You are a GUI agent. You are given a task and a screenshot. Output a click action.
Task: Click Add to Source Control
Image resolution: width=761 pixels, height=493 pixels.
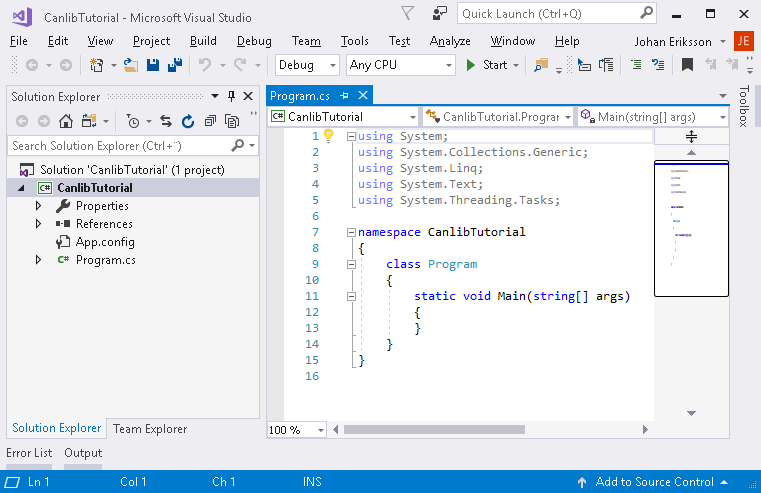coord(653,482)
